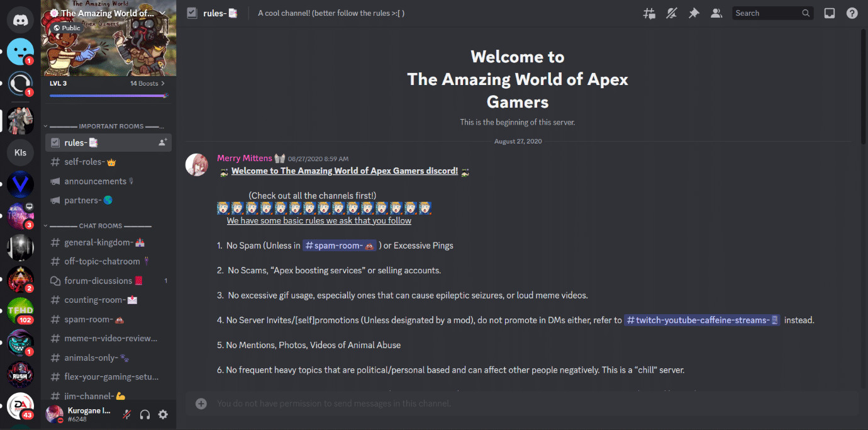This screenshot has width=868, height=430.
Task: Deafen audio with the headphones icon
Action: [x=144, y=414]
